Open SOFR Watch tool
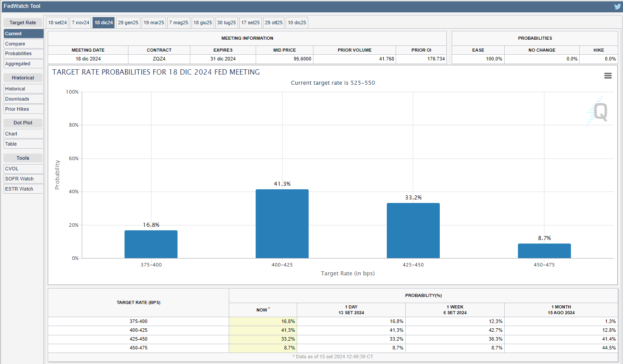Image resolution: width=623 pixels, height=364 pixels. [23, 179]
